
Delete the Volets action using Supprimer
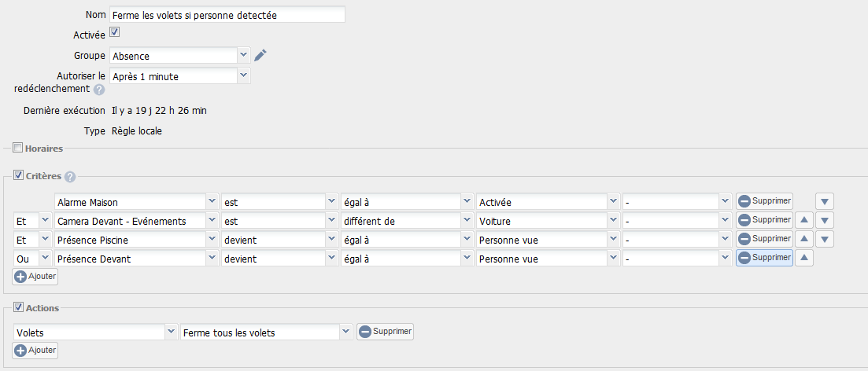click(385, 331)
